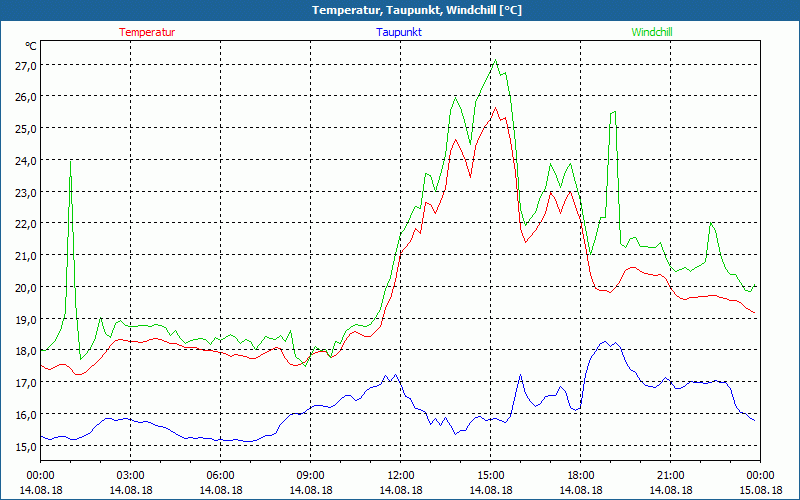The height and width of the screenshot is (500, 800).
Task: Click the highest peak of red Temperatur curve
Action: 494,108
